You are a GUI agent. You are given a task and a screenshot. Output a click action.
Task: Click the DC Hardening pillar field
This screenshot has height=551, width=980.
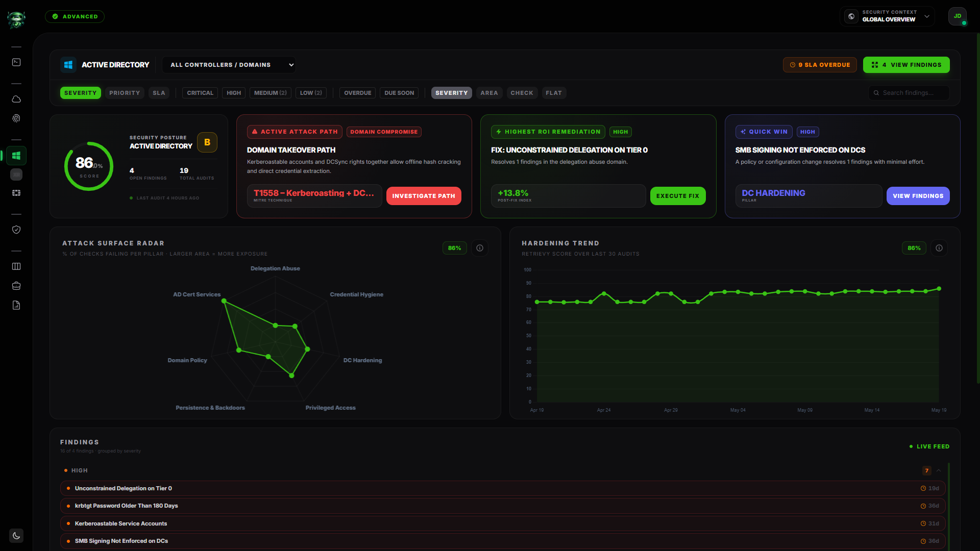coord(808,196)
